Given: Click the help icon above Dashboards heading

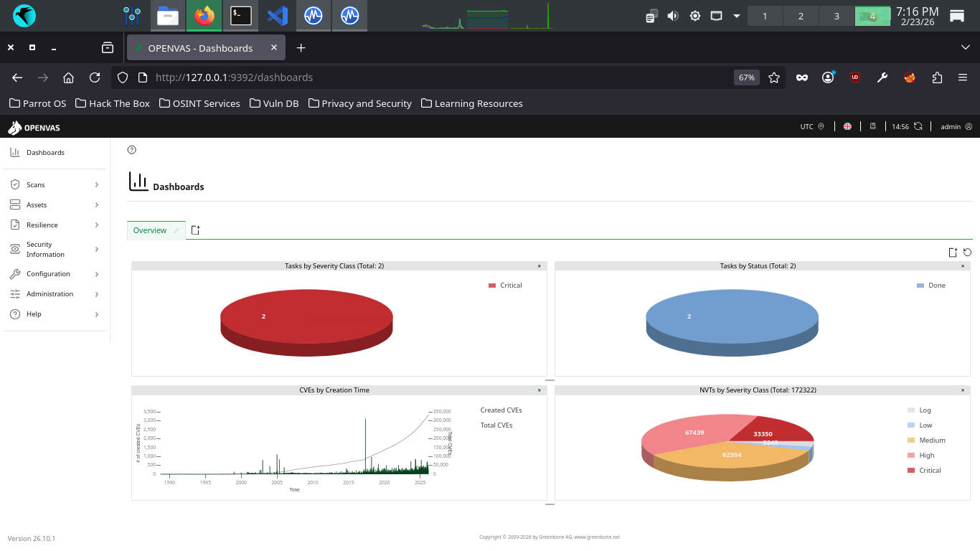Looking at the screenshot, I should point(131,150).
